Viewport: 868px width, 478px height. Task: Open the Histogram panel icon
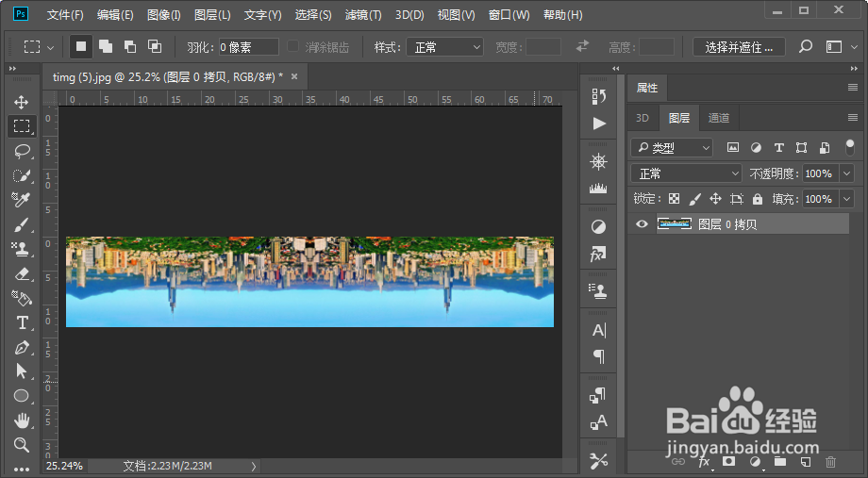[598, 189]
